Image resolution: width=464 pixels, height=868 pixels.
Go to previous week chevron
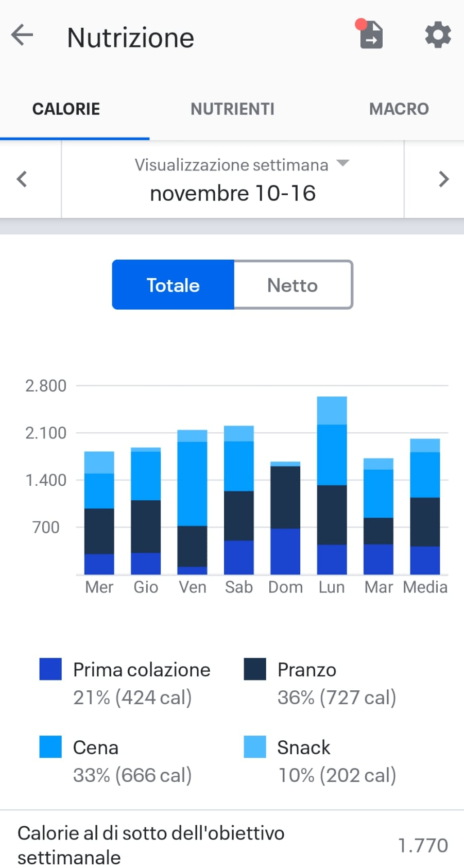pyautogui.click(x=22, y=179)
